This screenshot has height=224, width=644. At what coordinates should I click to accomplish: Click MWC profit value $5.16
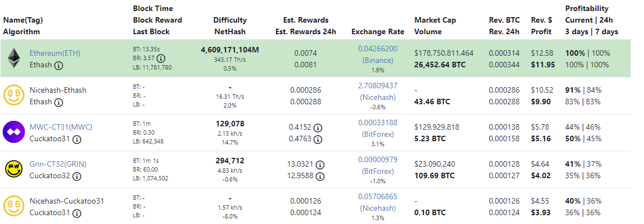(541, 138)
